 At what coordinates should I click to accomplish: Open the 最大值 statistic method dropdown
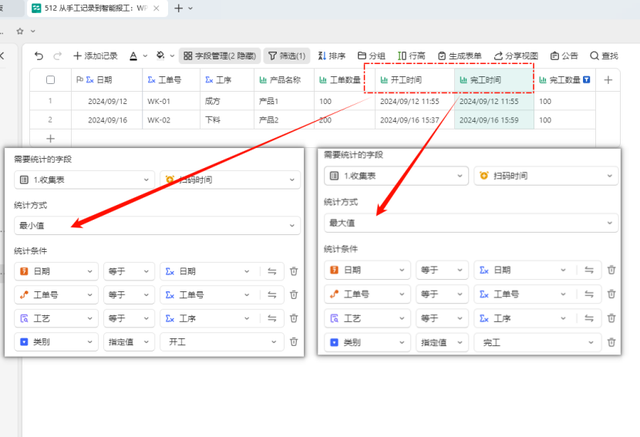(x=471, y=223)
